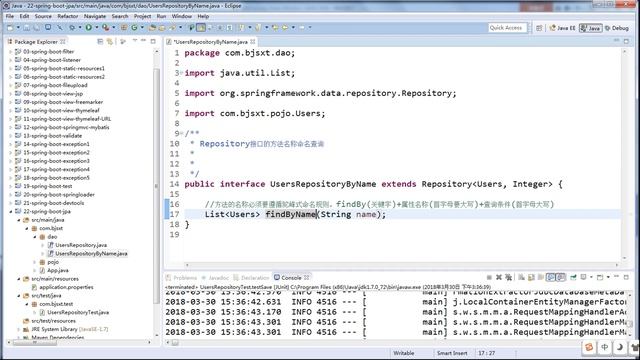Viewport: 640px width, 360px height.
Task: Toggle Show Console on Standard Error
Action: [560, 277]
